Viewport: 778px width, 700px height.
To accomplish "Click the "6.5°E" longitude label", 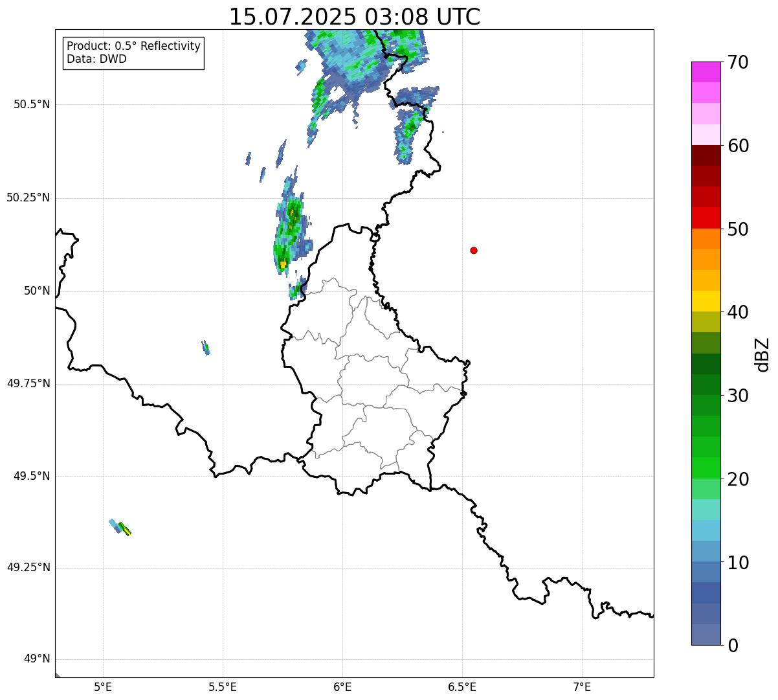I will pyautogui.click(x=462, y=686).
